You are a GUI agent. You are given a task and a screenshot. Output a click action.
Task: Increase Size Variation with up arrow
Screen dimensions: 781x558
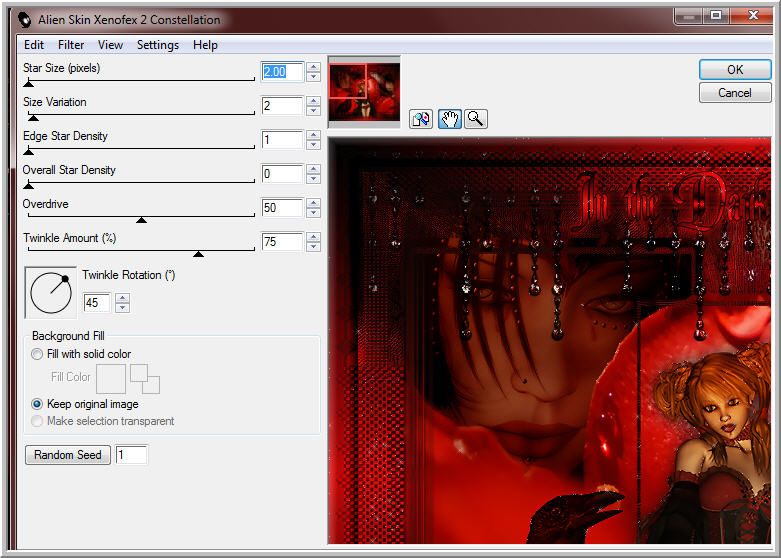313,101
